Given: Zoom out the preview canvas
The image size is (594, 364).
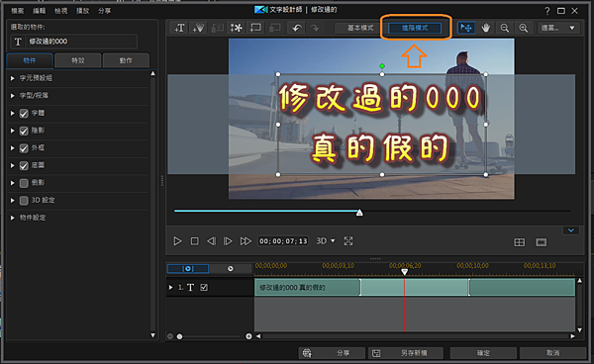Looking at the screenshot, I should (504, 28).
